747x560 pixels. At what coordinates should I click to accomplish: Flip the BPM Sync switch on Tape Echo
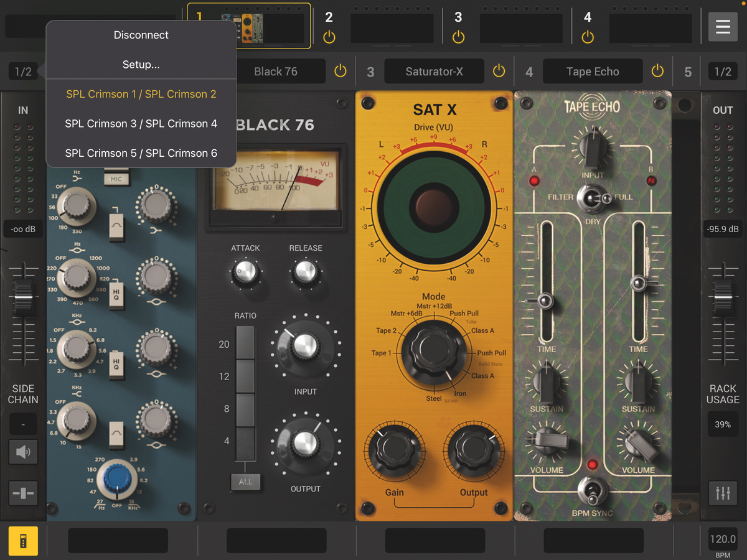[592, 490]
